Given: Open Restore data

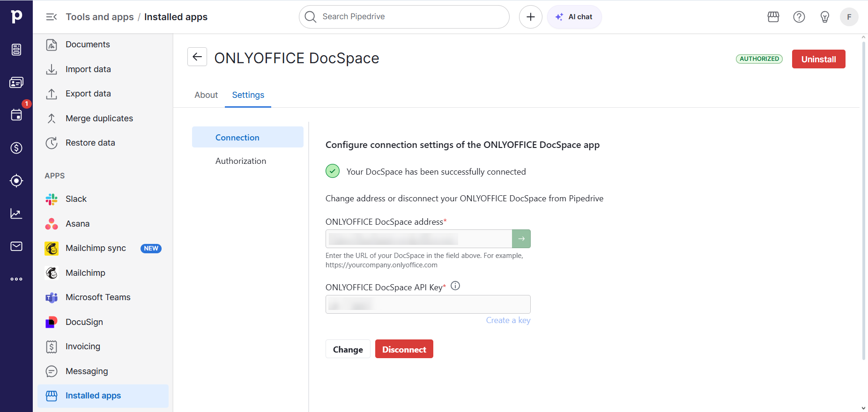Looking at the screenshot, I should (x=103, y=143).
